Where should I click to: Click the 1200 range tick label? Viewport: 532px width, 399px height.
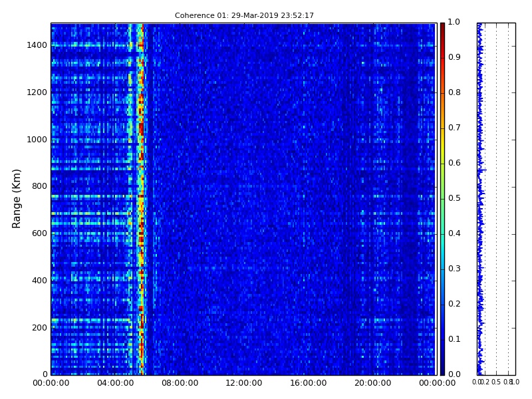pyautogui.click(x=37, y=92)
